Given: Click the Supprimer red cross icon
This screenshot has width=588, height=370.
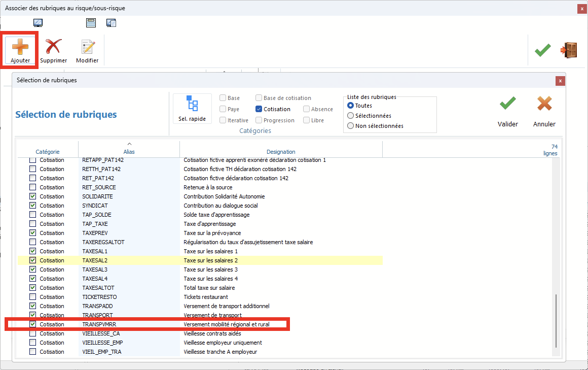Looking at the screenshot, I should [53, 47].
